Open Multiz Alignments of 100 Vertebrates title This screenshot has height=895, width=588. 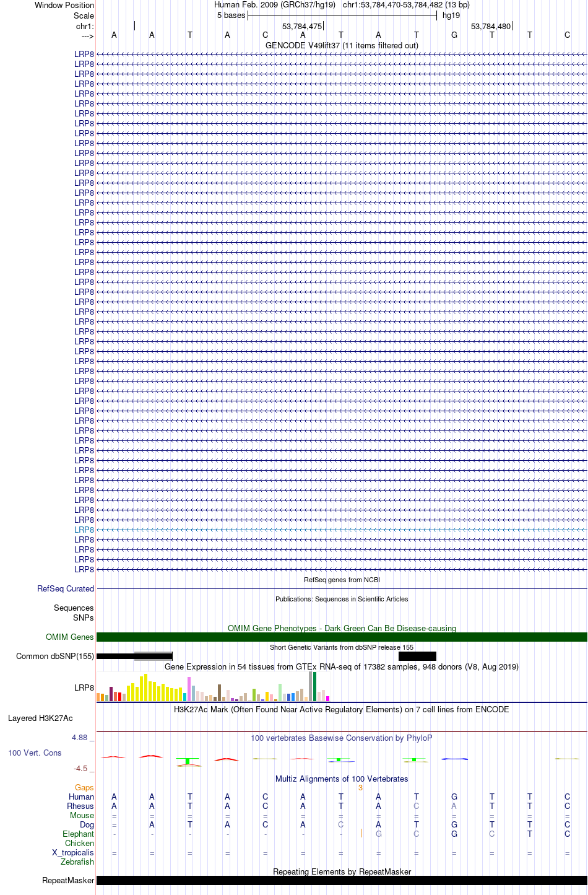click(x=342, y=779)
